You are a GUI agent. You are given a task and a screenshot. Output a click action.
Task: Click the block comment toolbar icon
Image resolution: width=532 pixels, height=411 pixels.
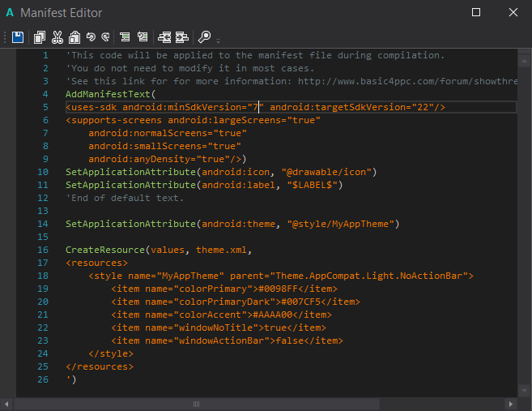125,37
